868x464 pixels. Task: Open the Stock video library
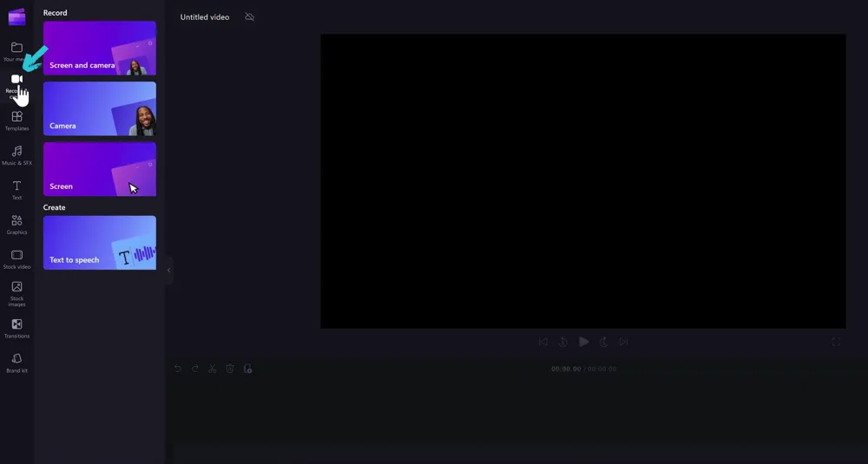point(16,259)
